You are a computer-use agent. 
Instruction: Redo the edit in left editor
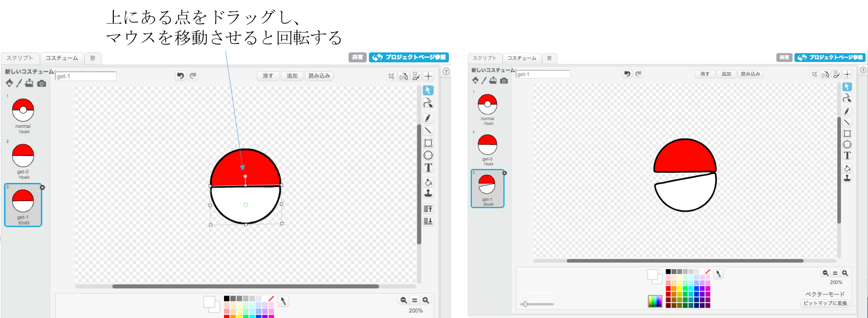click(193, 76)
